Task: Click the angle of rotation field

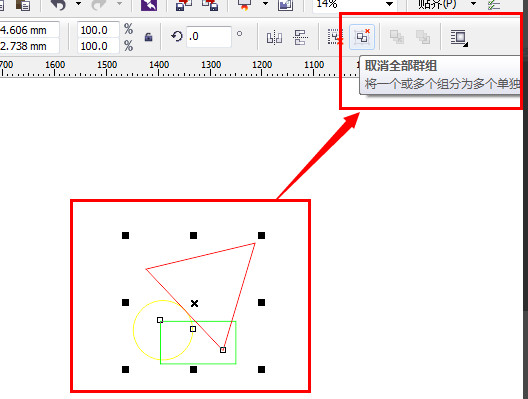Action: coord(208,36)
